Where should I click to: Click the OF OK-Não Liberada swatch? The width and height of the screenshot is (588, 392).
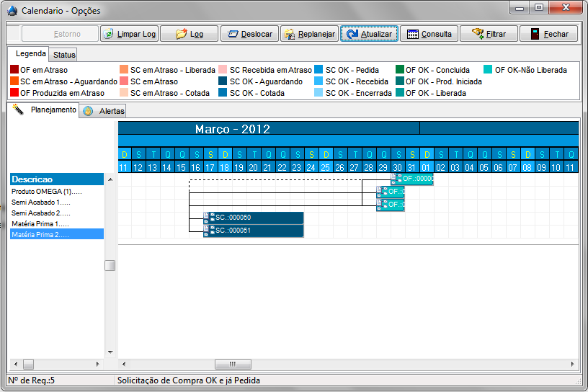[x=488, y=70]
